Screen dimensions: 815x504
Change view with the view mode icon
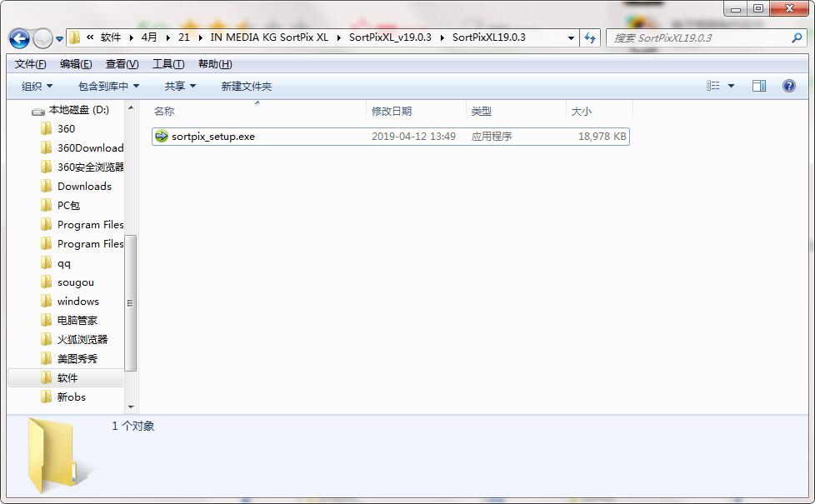713,86
